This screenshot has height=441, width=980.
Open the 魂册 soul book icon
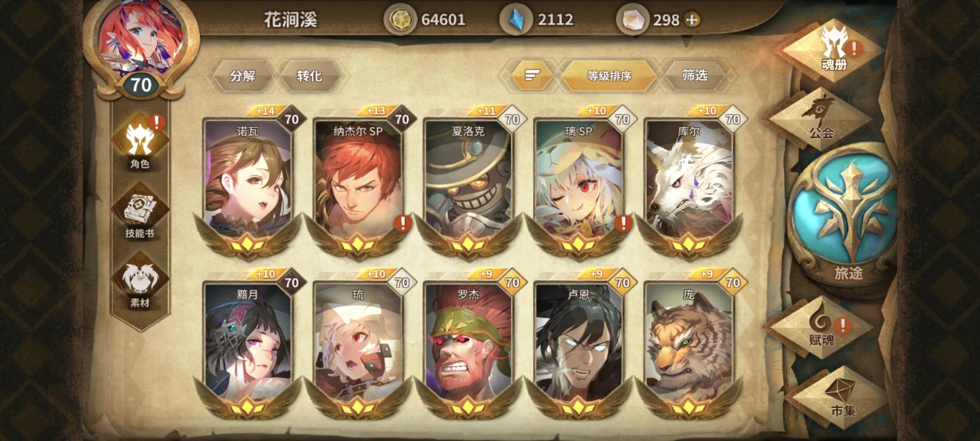834,48
